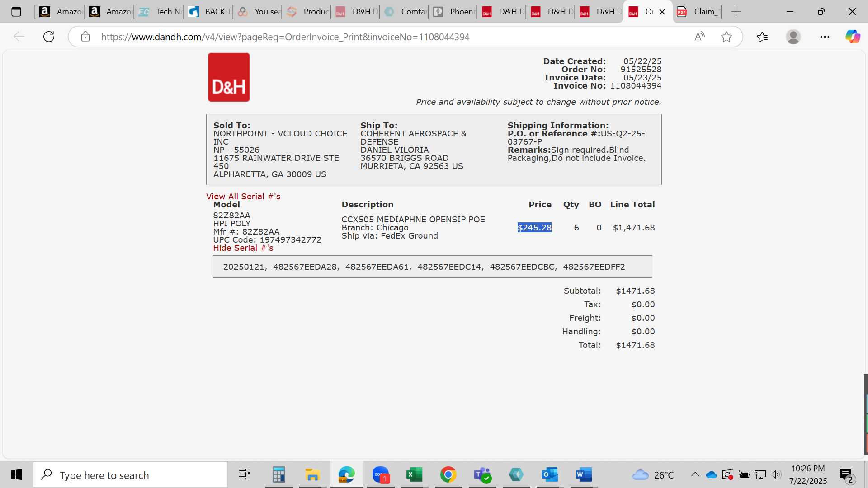Viewport: 868px width, 488px height.
Task: Click serial number 482567EEDFF2
Action: pyautogui.click(x=594, y=267)
